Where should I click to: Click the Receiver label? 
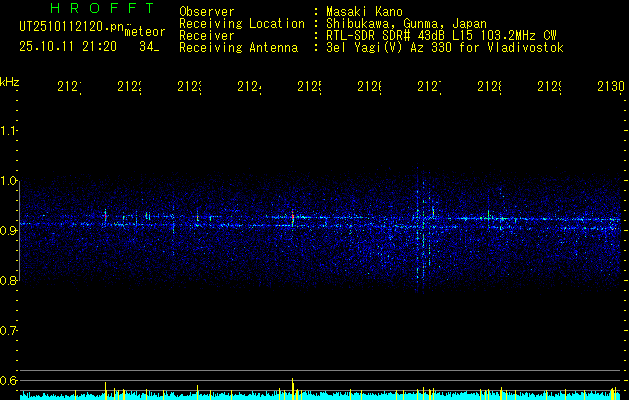pos(207,36)
